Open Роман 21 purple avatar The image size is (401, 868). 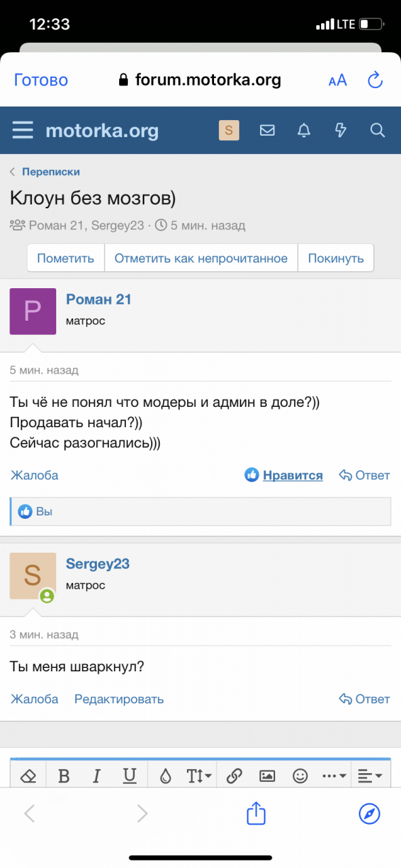(x=33, y=311)
